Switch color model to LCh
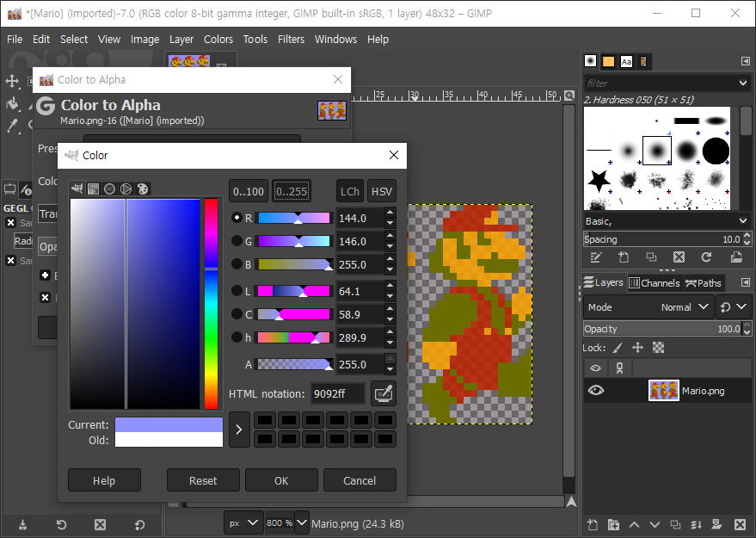 [x=350, y=192]
